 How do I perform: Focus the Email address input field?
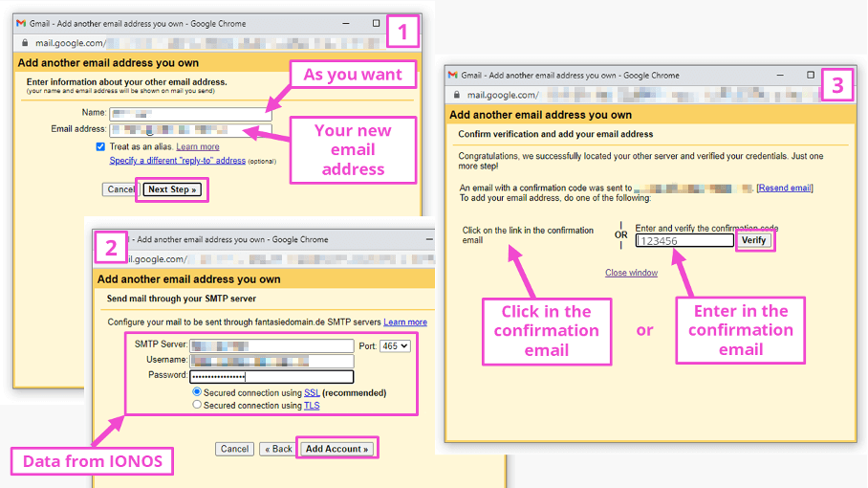pos(190,130)
